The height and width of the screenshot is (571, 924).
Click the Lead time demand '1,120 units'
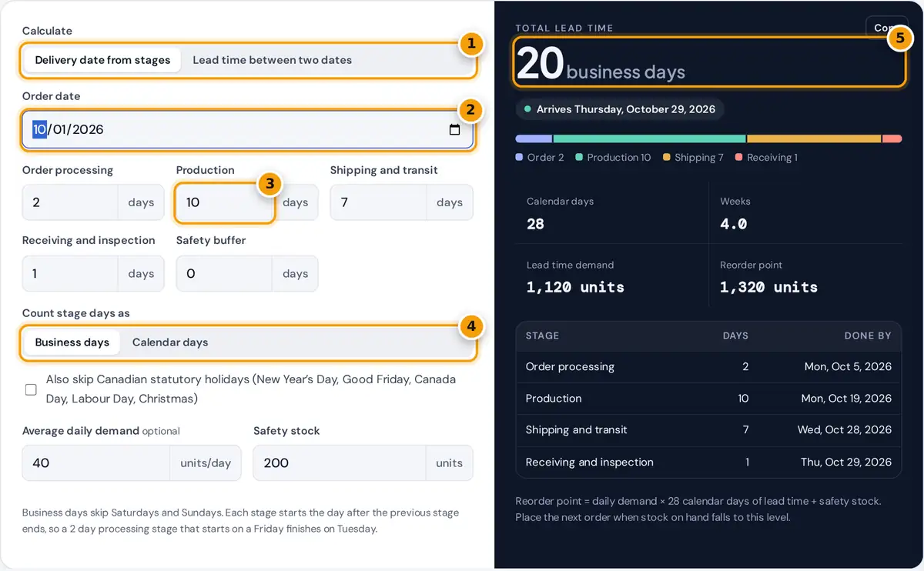pyautogui.click(x=575, y=287)
